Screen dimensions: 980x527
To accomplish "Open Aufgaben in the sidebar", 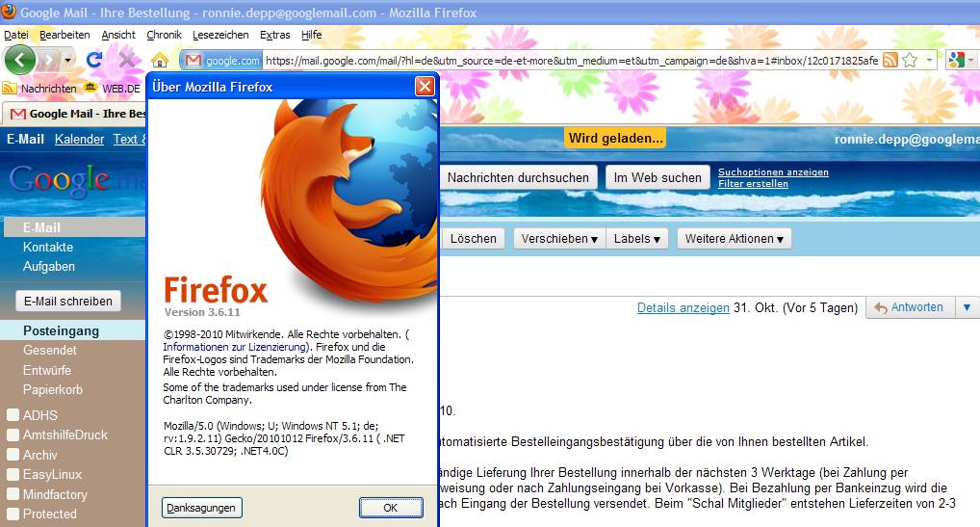I will pos(49,266).
